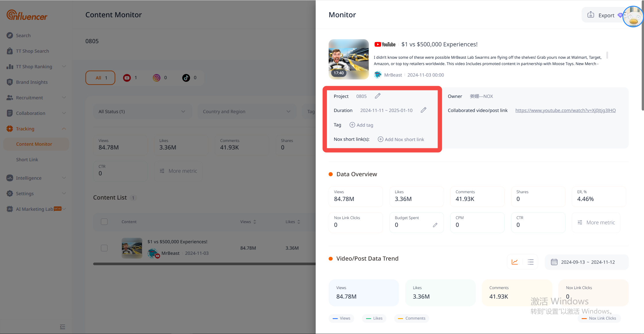644x334 pixels.
Task: Toggle the select-all checkbox in Content header
Action: (x=104, y=222)
